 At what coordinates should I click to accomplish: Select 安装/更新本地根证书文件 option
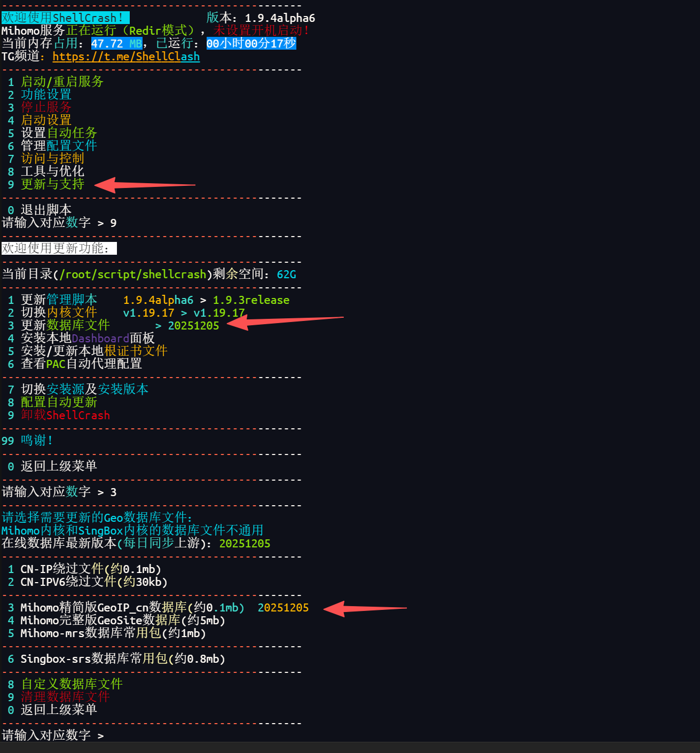pyautogui.click(x=93, y=351)
